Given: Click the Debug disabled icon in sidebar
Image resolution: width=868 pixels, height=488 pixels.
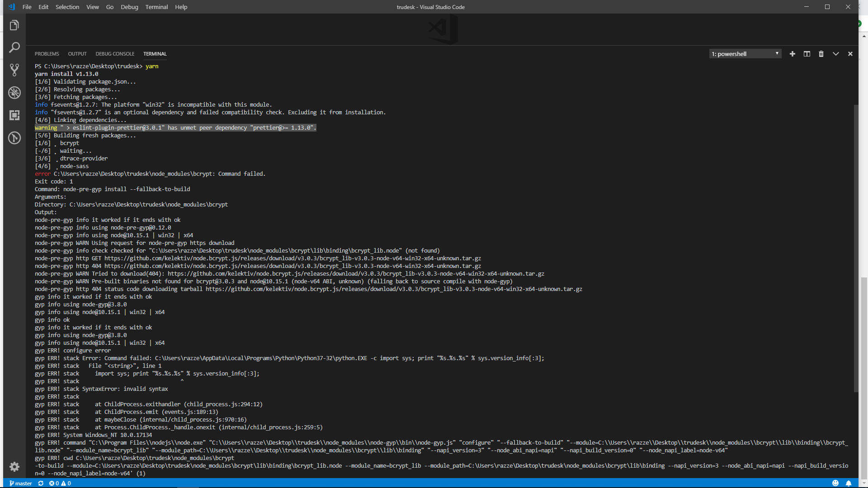Looking at the screenshot, I should [14, 93].
